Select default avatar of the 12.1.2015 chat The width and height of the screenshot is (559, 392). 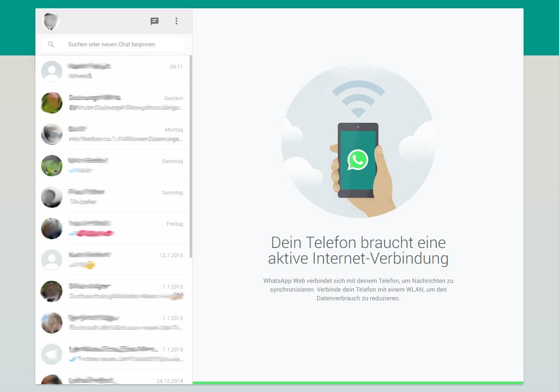click(52, 260)
